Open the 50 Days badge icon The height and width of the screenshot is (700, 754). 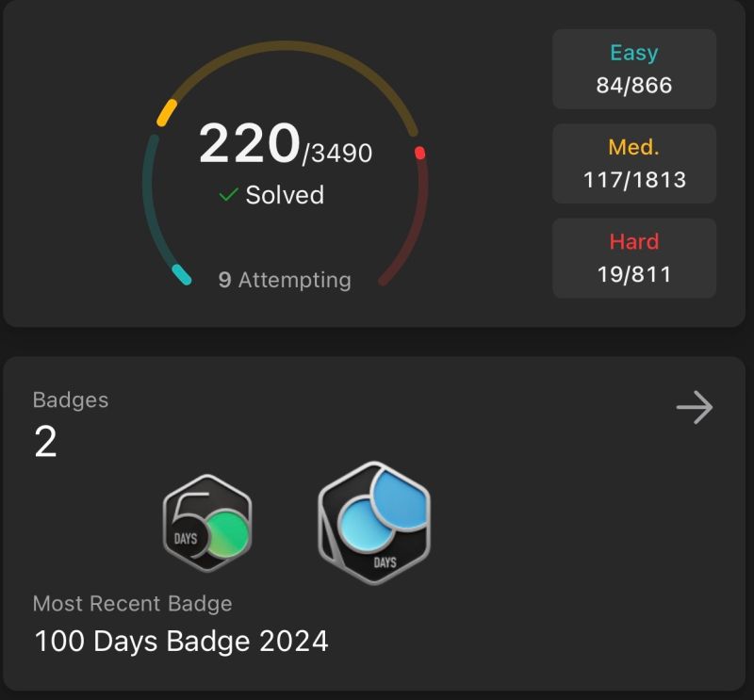(207, 523)
